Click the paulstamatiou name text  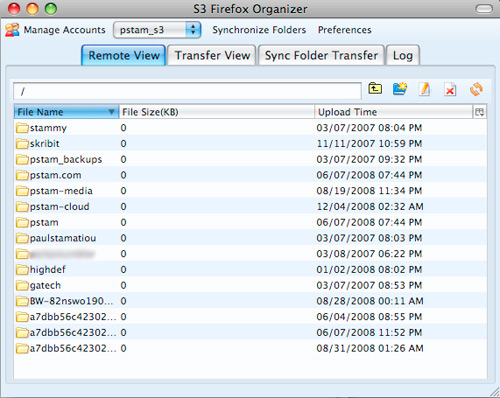click(x=63, y=238)
